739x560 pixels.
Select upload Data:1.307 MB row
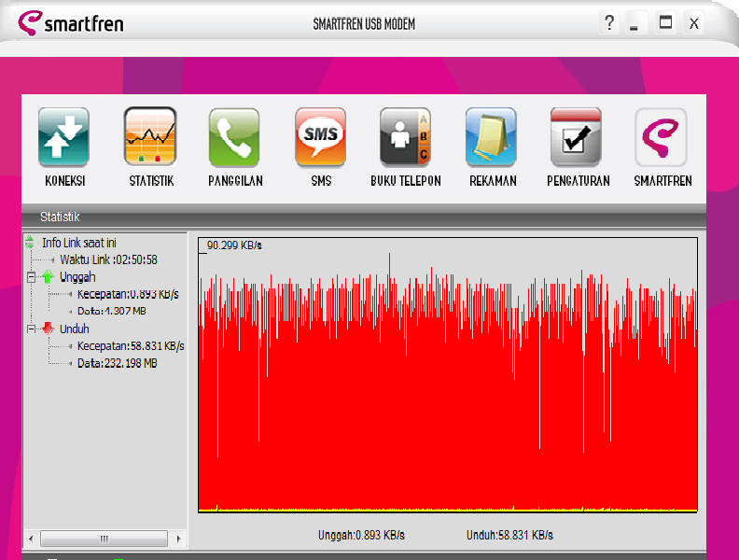(112, 311)
